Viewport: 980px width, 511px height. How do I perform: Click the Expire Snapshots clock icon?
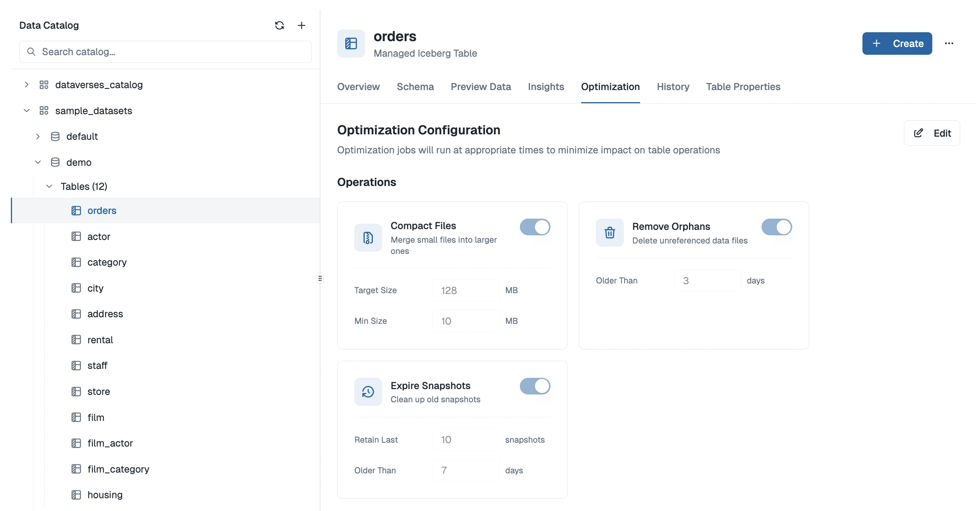coord(367,392)
